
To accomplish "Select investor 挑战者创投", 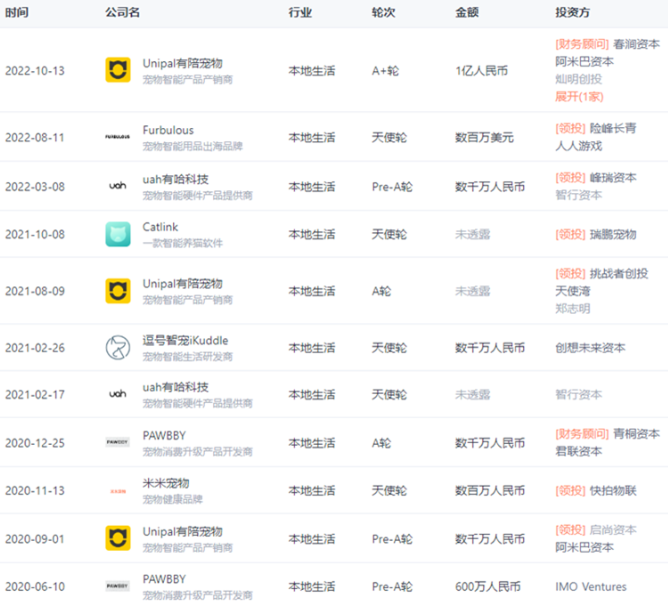I will [x=619, y=274].
